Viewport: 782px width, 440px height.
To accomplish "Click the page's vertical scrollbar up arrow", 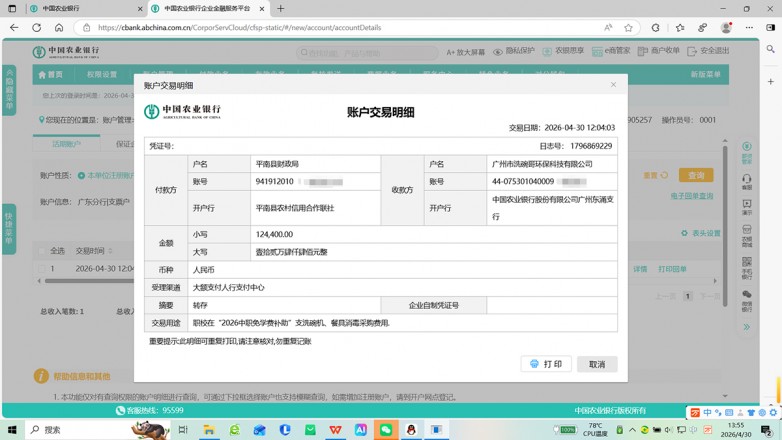I will (x=725, y=141).
